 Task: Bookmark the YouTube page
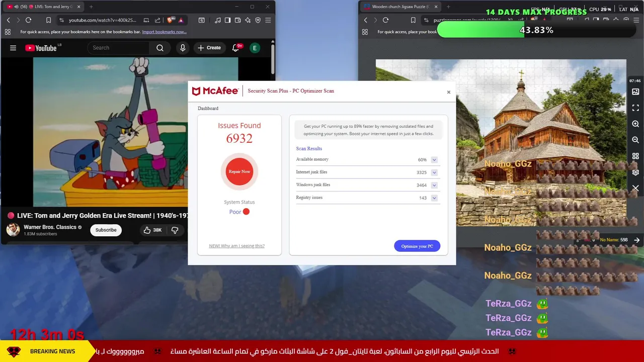[x=48, y=20]
